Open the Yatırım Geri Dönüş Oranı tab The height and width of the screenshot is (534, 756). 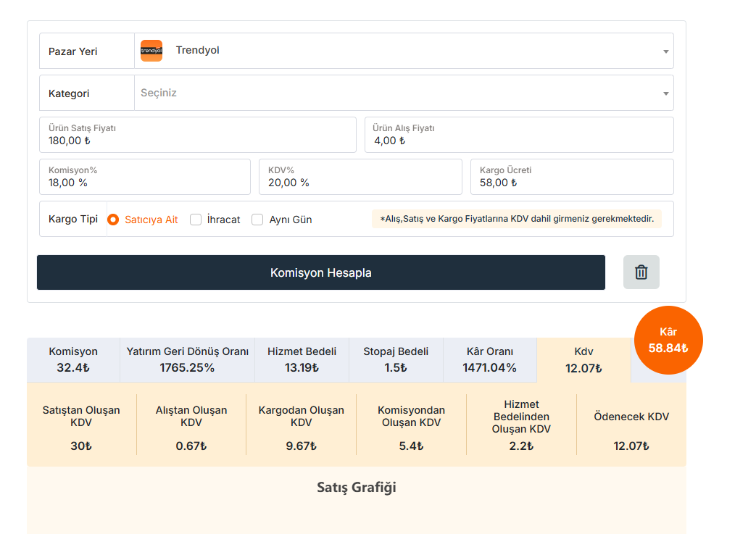pos(188,360)
